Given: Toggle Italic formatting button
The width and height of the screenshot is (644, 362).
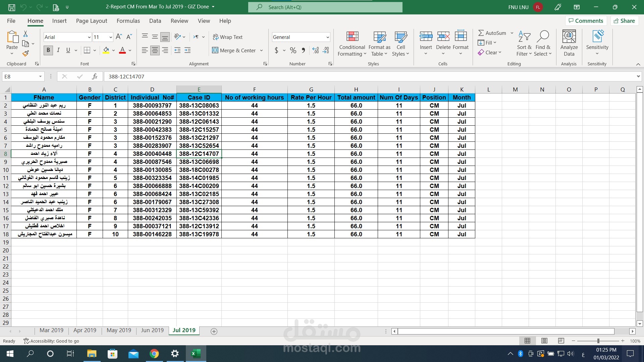Looking at the screenshot, I should (58, 50).
